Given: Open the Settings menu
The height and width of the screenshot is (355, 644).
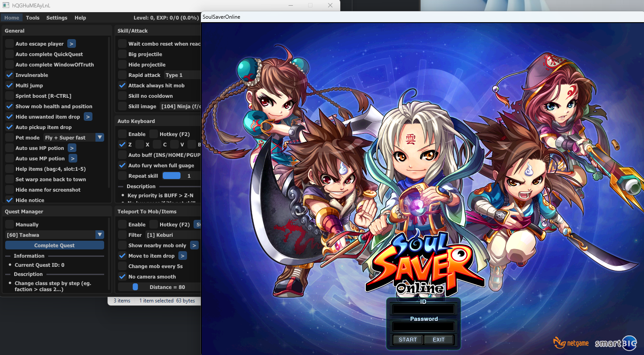Looking at the screenshot, I should tap(57, 18).
